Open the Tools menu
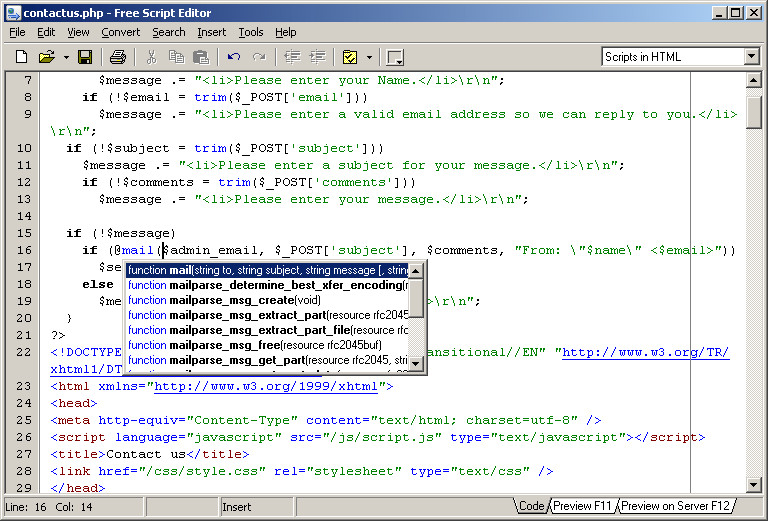The width and height of the screenshot is (768, 521). (251, 32)
